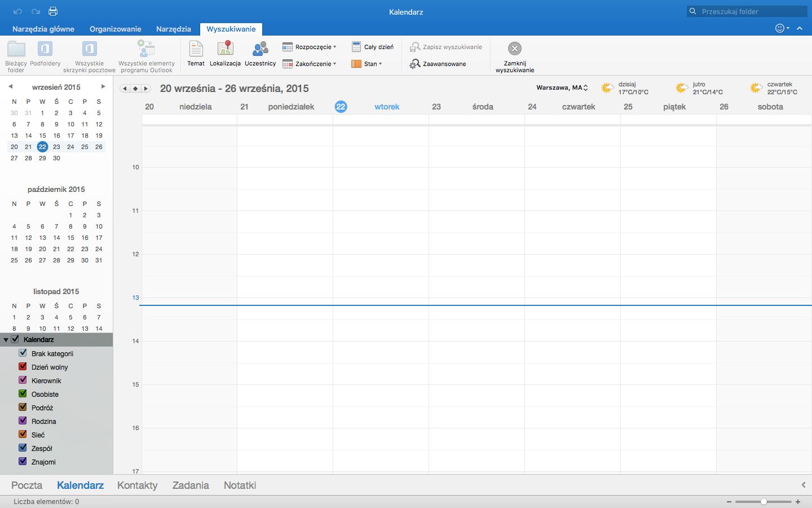Open Kontakty view
This screenshot has height=508, width=812.
point(137,485)
